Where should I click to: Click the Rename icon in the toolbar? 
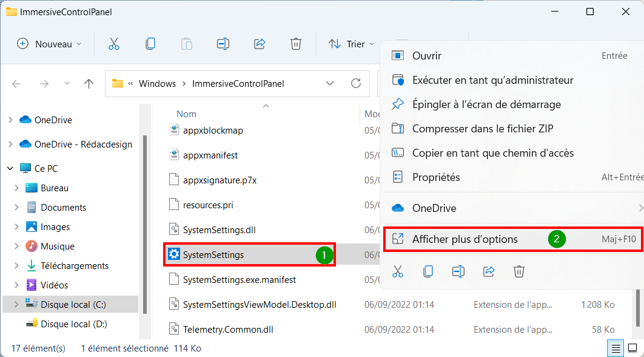pos(223,44)
